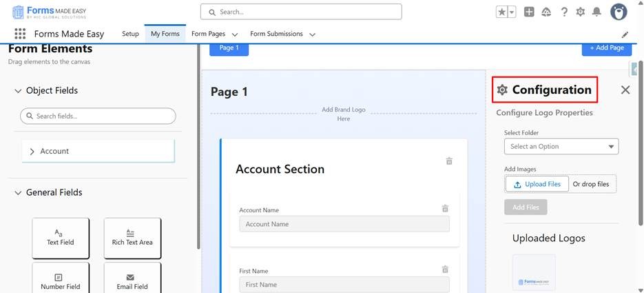Open the Form Pages tab dropdown chevron
644x293 pixels.
(235, 34)
